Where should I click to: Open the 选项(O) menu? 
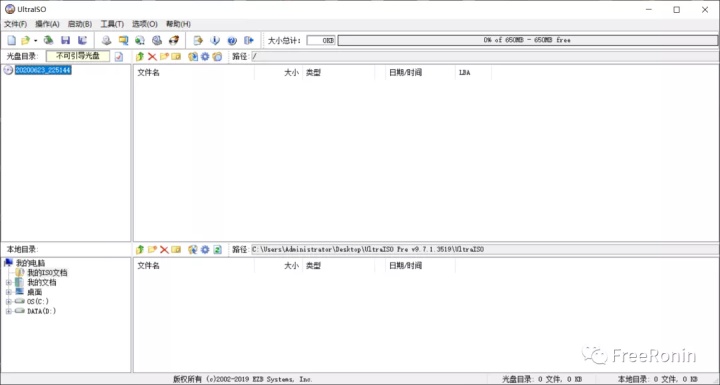click(x=145, y=24)
